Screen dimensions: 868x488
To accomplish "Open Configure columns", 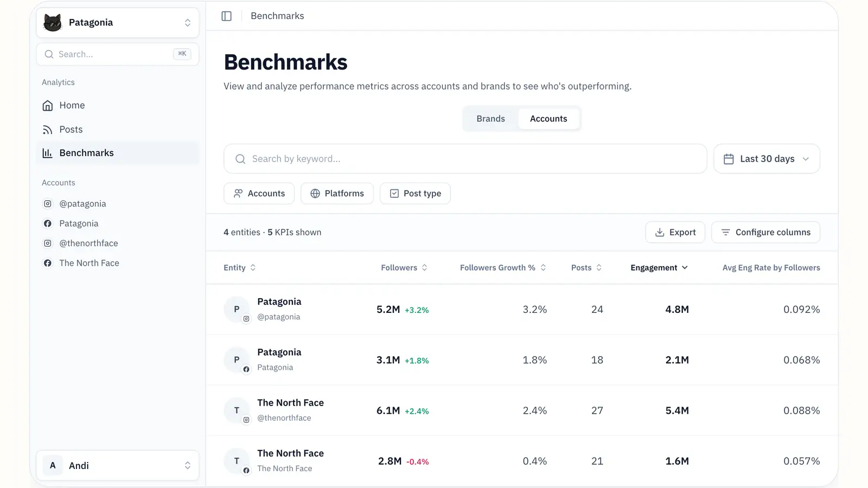I will click(765, 232).
